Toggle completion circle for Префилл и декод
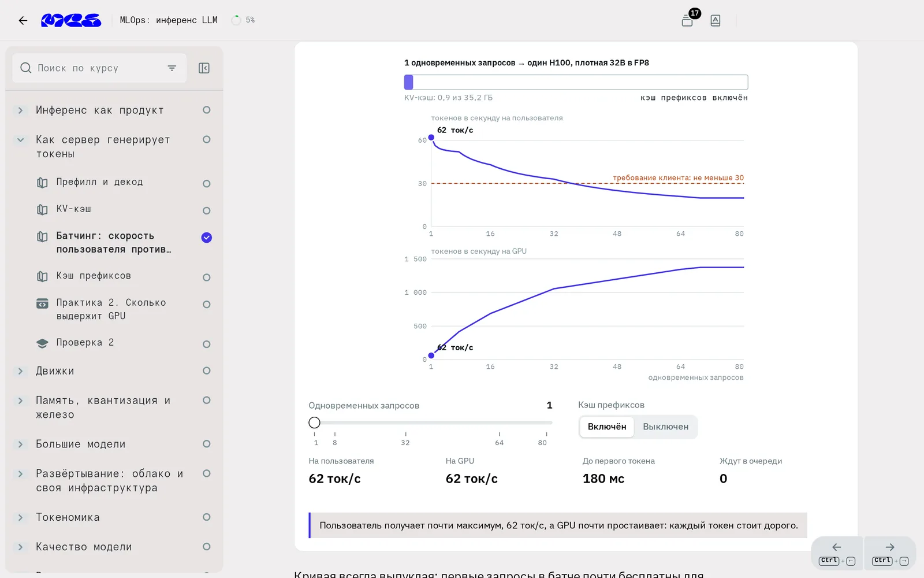924x578 pixels. 206,184
